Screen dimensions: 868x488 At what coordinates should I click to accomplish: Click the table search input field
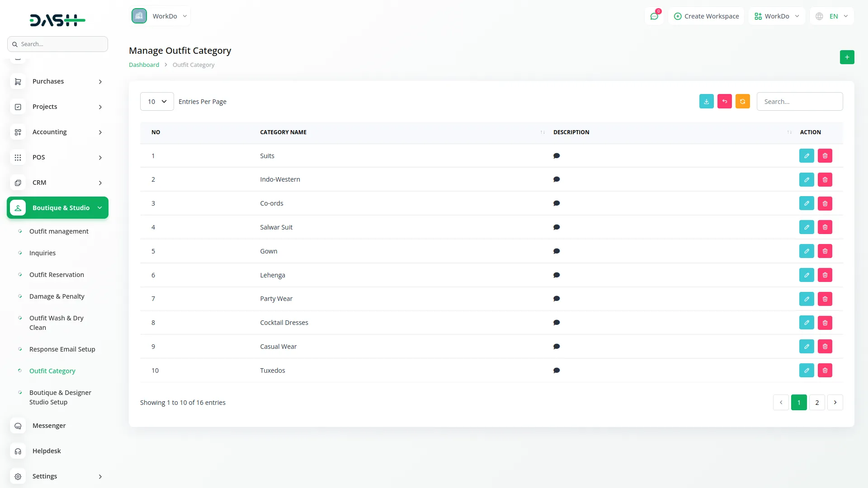pos(799,102)
